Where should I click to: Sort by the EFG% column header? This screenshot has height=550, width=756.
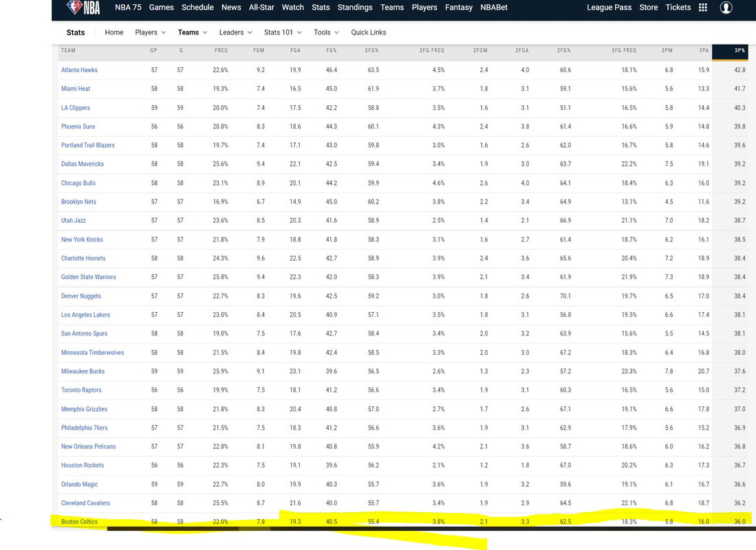click(x=371, y=50)
